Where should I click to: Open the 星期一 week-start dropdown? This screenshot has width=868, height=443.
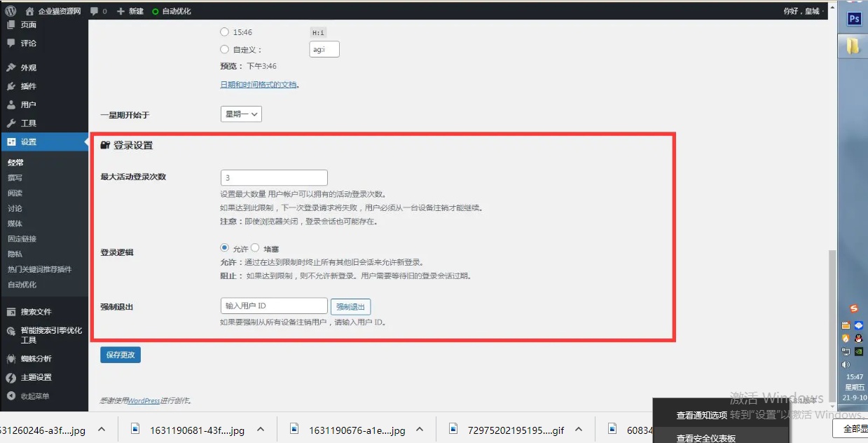click(x=241, y=114)
